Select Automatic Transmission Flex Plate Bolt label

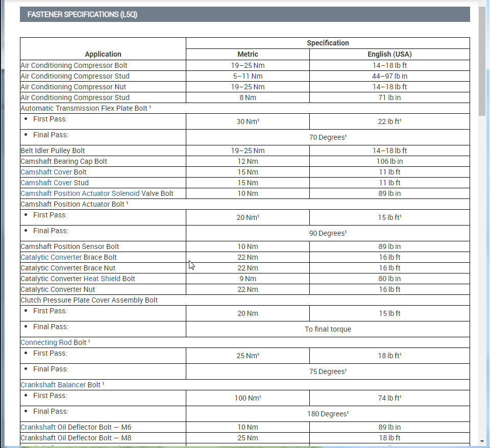point(86,108)
